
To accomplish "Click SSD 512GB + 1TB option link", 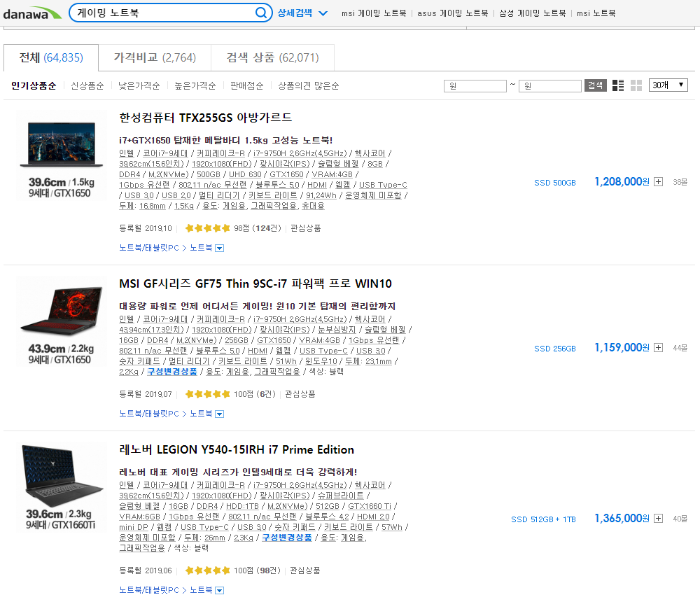I will click(x=543, y=519).
